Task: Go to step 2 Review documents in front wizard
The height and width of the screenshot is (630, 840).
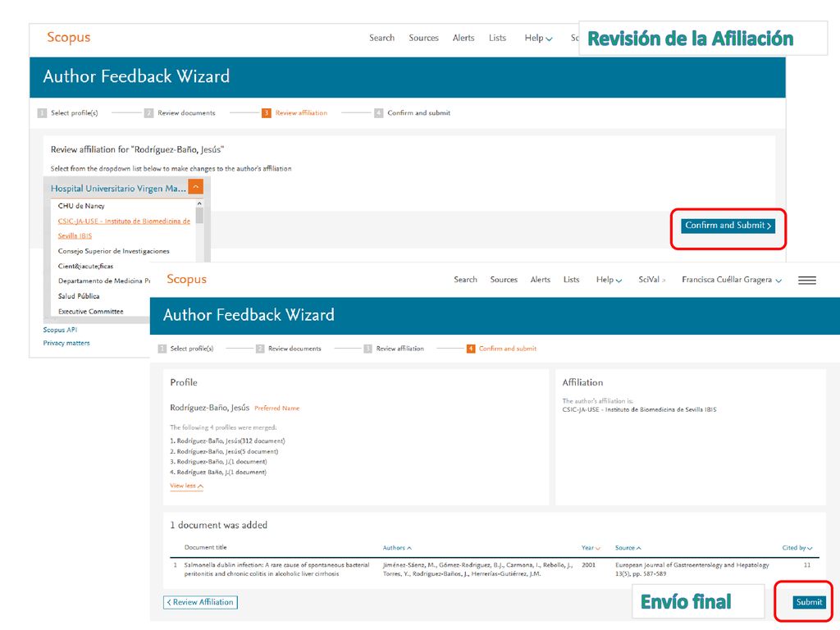Action: (289, 349)
